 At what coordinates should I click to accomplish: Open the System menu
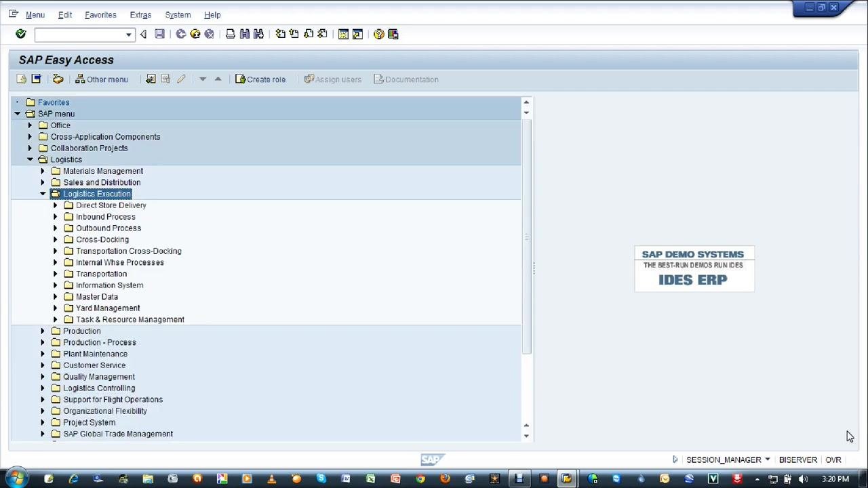178,15
